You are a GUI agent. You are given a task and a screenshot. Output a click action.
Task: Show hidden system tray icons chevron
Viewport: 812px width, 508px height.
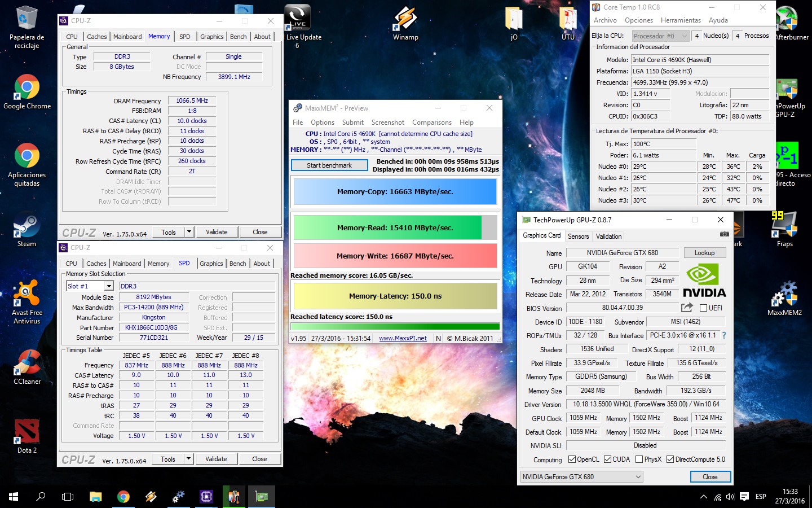point(703,497)
